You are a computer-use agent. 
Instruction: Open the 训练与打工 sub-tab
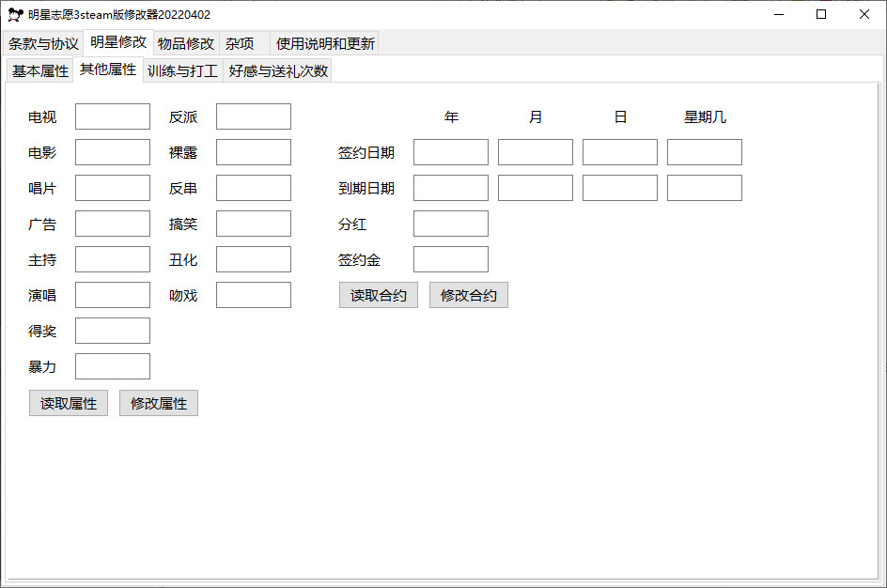(182, 71)
